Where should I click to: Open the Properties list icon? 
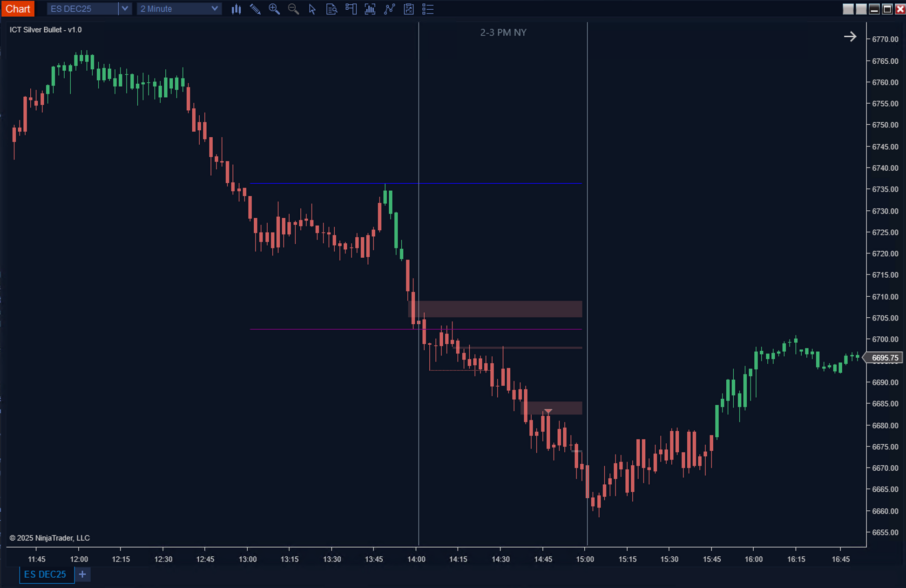(428, 9)
